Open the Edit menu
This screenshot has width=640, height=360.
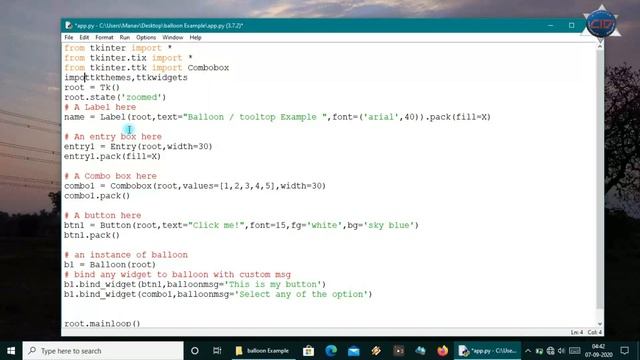(84, 38)
